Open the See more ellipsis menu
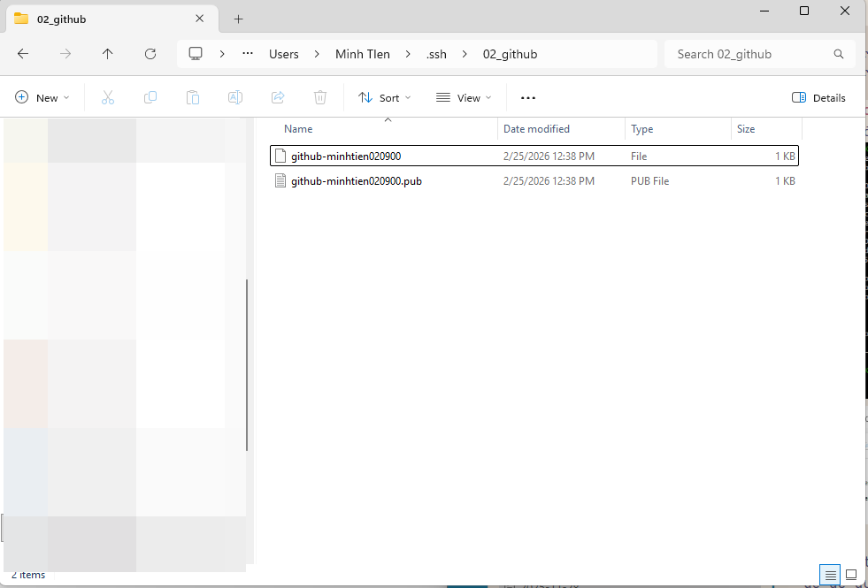 point(528,97)
